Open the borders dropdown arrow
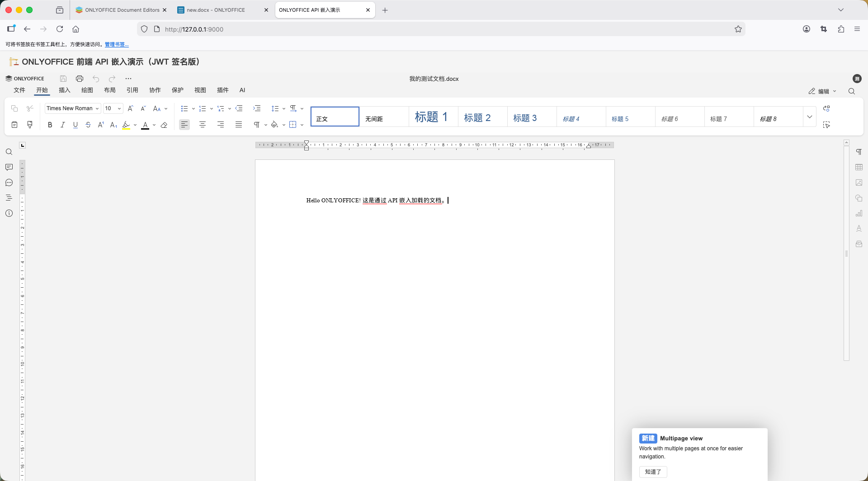The height and width of the screenshot is (481, 868). (x=302, y=125)
